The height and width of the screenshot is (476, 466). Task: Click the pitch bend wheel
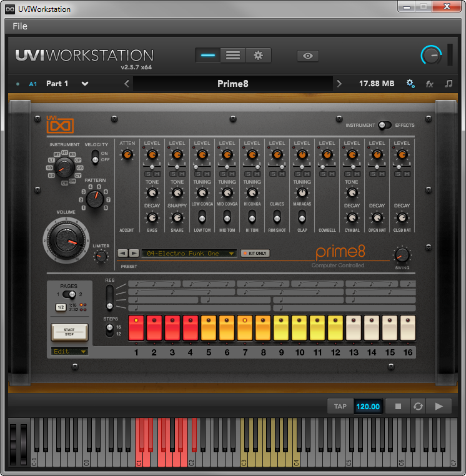click(x=13, y=444)
